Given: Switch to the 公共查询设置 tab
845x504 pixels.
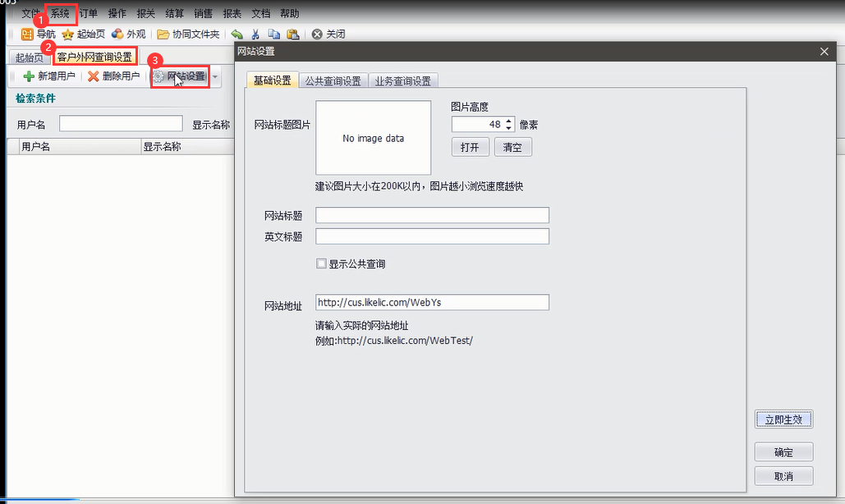Looking at the screenshot, I should coord(333,80).
